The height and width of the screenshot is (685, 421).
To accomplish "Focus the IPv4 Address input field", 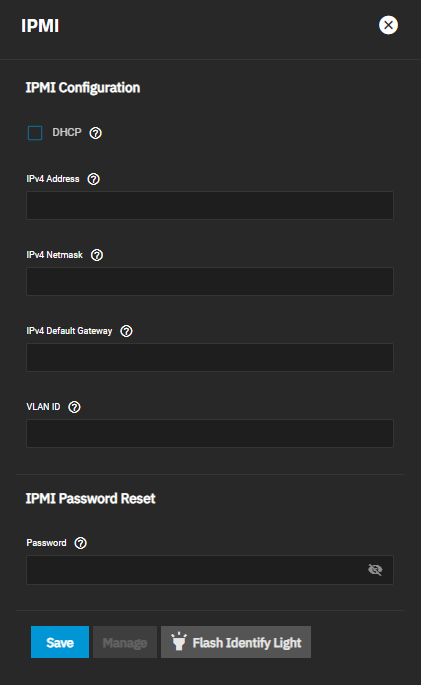I will tap(210, 205).
